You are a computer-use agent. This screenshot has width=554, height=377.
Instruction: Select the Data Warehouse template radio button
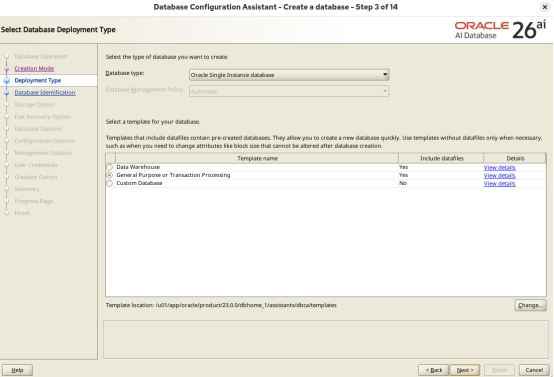coord(110,167)
